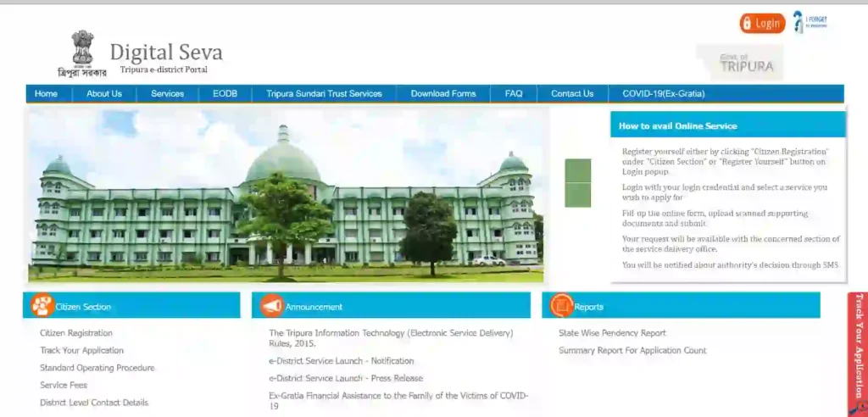Open the Contact Us menu item

[x=572, y=93]
